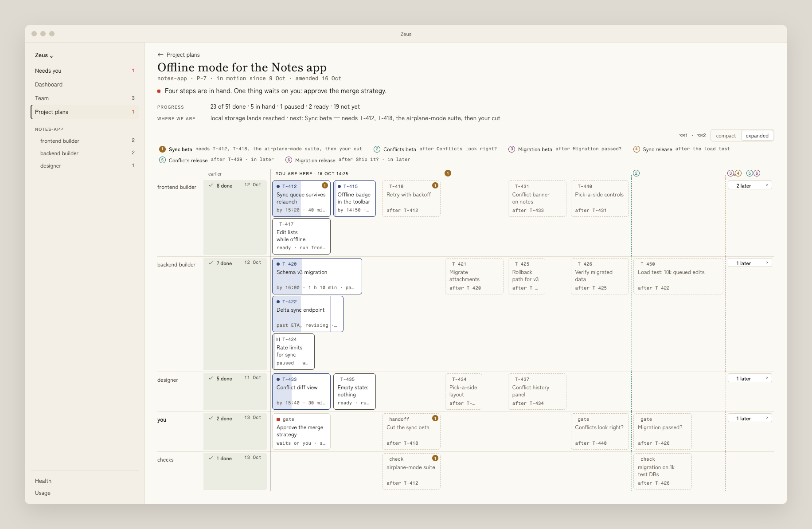Screen dimensions: 812x529
Task: Open Team in sidebar
Action: (85, 98)
